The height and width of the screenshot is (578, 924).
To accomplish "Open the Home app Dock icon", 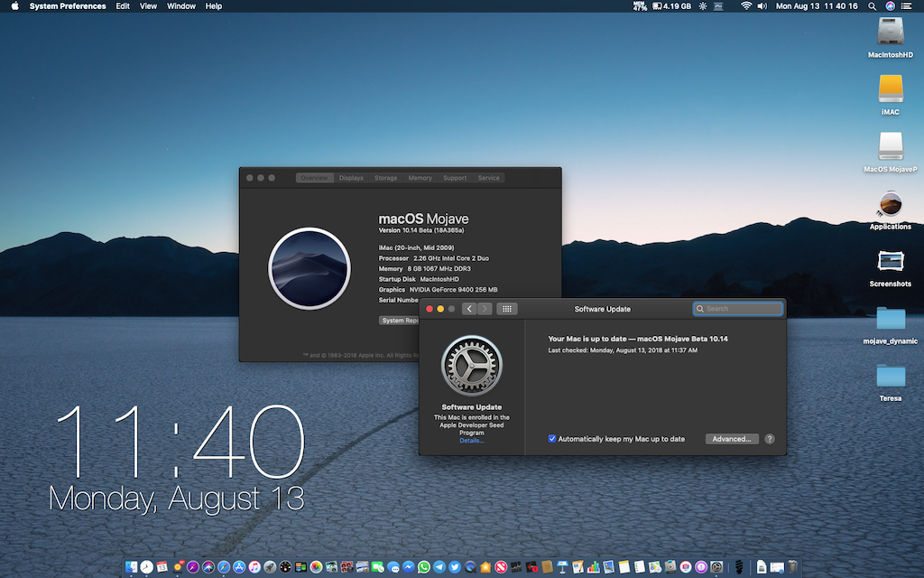I will [x=485, y=567].
